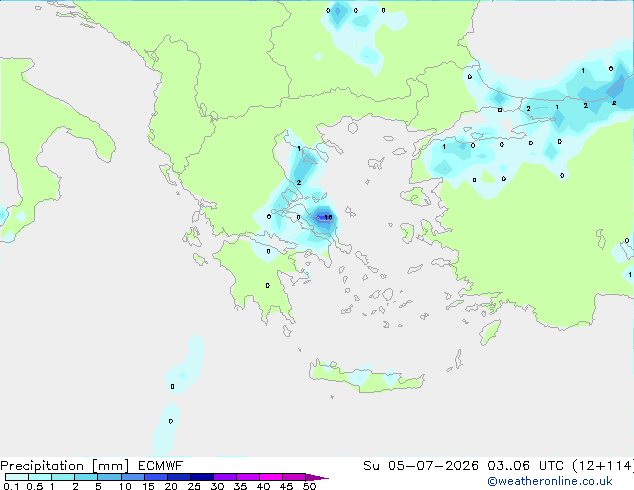This screenshot has width=634, height=490.
Task: Pick the 25 mm navy legend swatch
Action: coord(201,477)
